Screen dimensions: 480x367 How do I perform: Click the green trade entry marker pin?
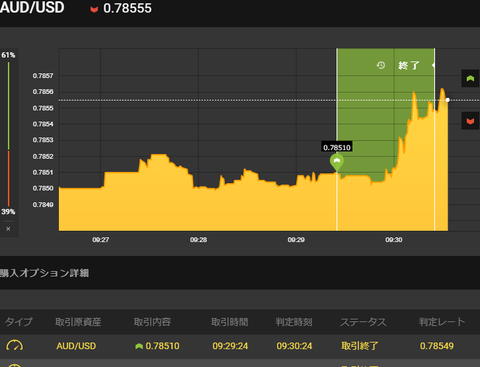[337, 162]
